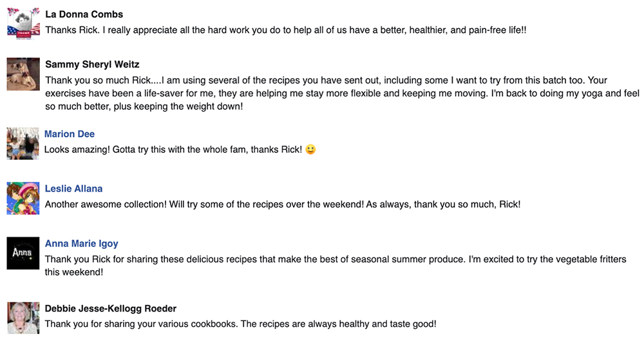The image size is (644, 345).
Task: Click Sammy Sheryl Weitz's dog avatar
Action: 23,74
